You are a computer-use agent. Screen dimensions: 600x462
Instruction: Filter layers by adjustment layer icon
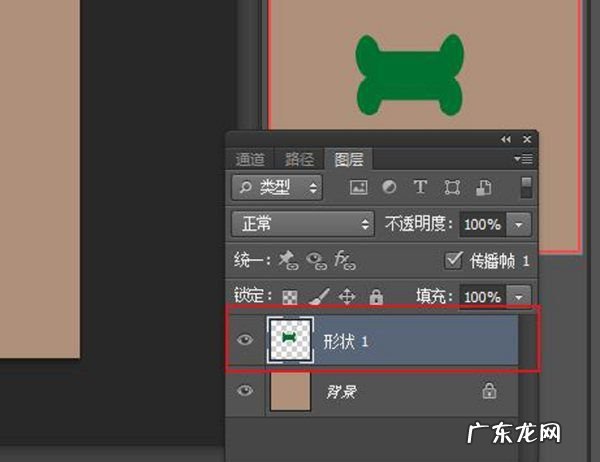(389, 187)
